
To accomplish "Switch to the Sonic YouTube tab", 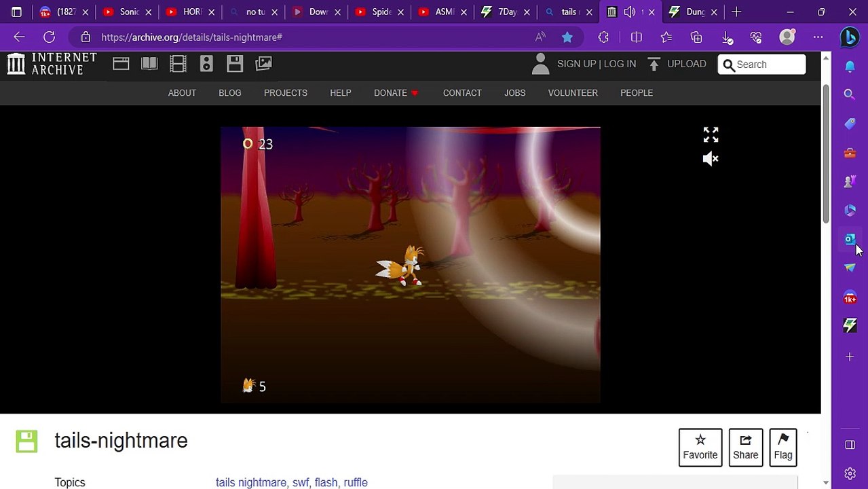I will [x=127, y=12].
